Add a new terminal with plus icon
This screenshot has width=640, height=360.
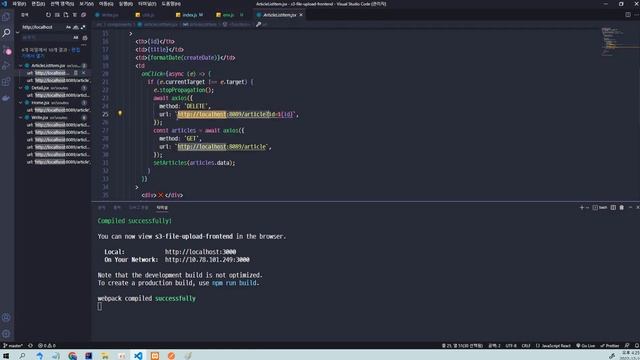pyautogui.click(x=582, y=207)
